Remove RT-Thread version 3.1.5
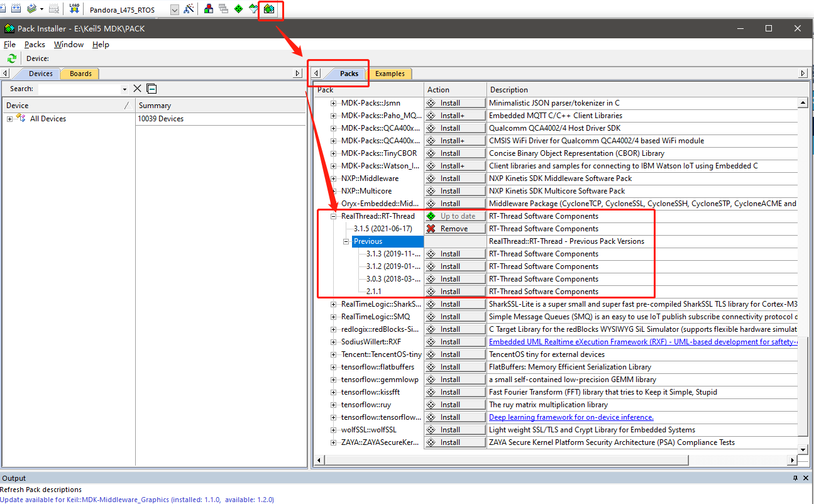This screenshot has width=814, height=504. click(454, 229)
